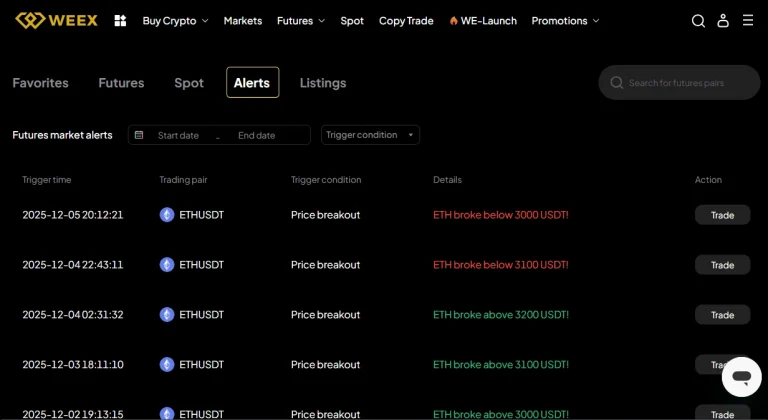This screenshot has height=420, width=768.
Task: Click ETHUSDT pair in 2025-12-03 row
Action: click(x=201, y=365)
